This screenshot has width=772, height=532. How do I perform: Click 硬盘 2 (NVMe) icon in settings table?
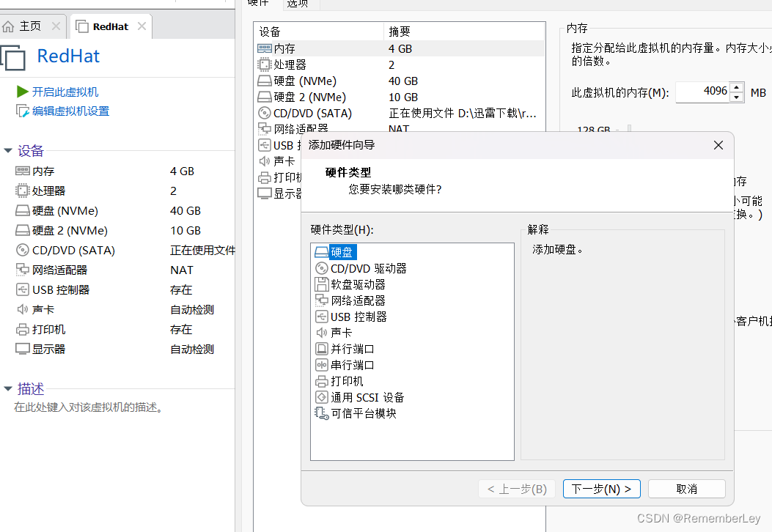tap(265, 97)
